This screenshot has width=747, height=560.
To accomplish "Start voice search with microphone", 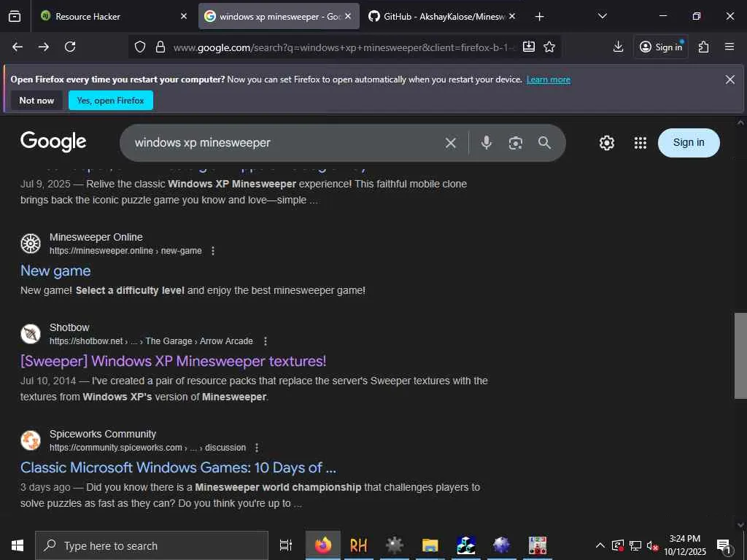I will point(486,142).
